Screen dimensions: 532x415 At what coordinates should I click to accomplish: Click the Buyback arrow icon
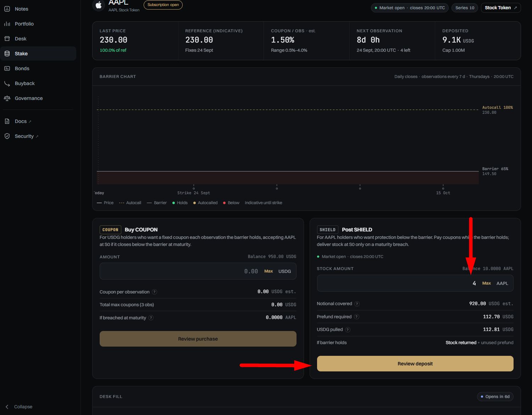point(7,83)
